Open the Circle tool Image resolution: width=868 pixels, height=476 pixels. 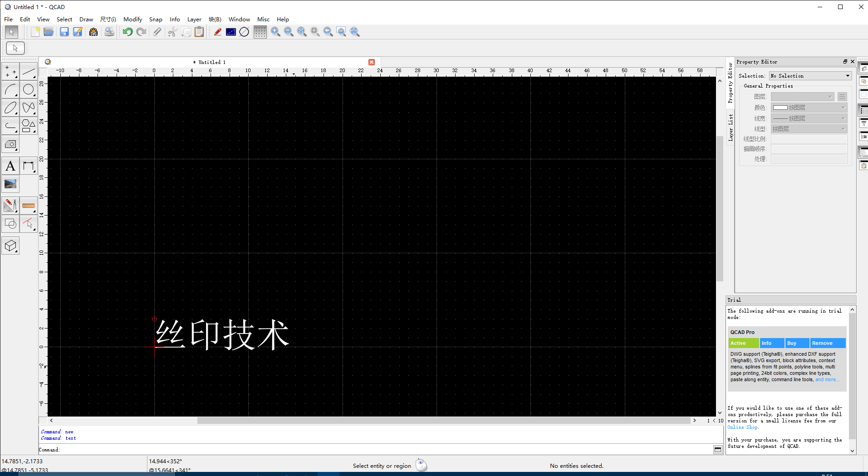[29, 90]
